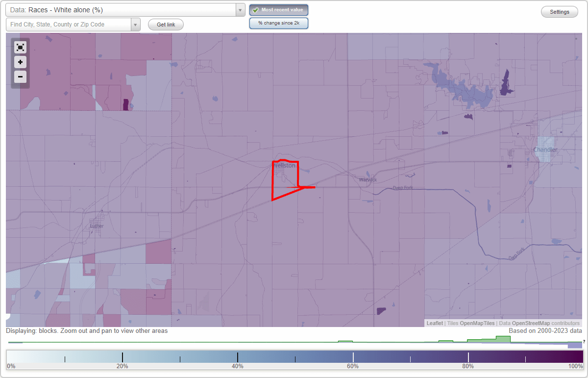
Task: Open the Settings panel
Action: point(559,11)
